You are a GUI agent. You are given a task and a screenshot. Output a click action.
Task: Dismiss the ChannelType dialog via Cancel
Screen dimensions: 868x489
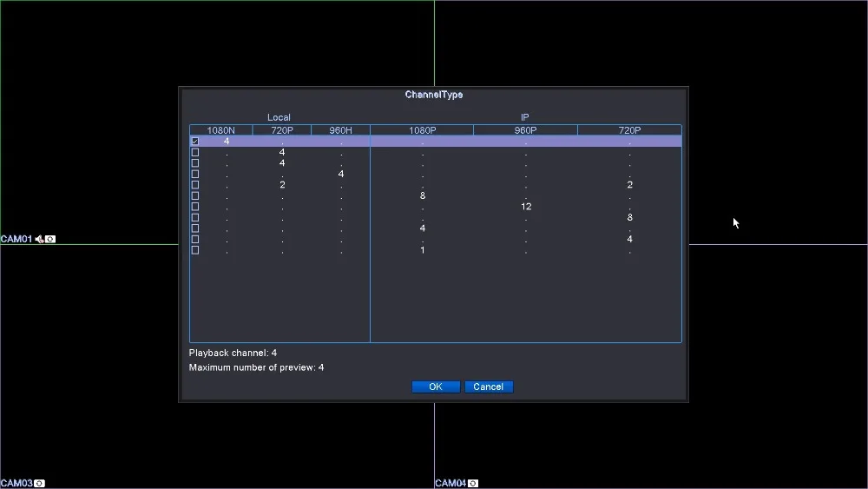pos(488,387)
